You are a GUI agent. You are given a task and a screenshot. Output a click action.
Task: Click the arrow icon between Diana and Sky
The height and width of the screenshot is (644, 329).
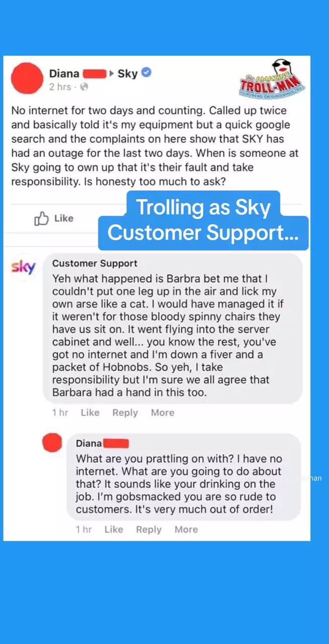[x=112, y=73]
